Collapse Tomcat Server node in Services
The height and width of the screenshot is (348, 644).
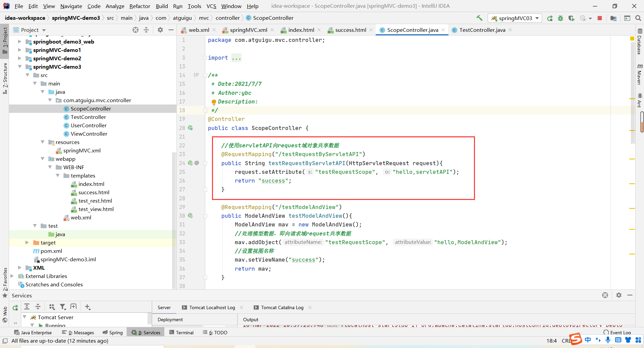tap(24, 317)
